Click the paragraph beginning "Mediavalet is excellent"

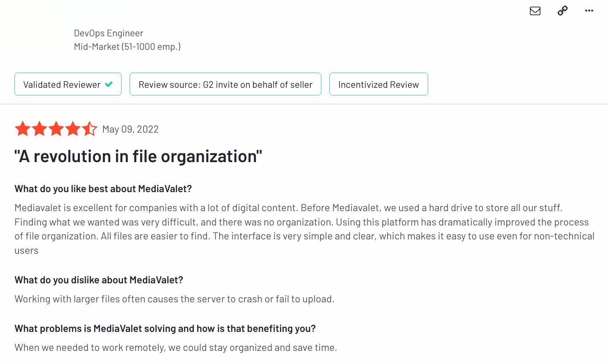point(304,229)
